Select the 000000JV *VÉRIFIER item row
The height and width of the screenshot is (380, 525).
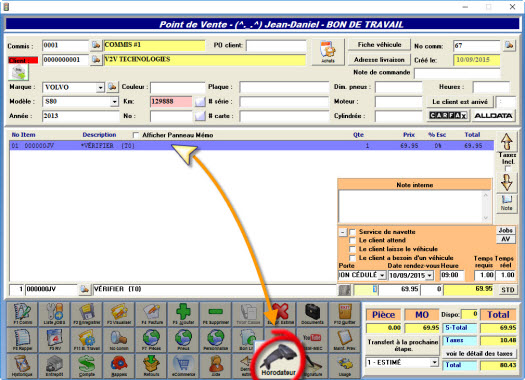coord(252,146)
